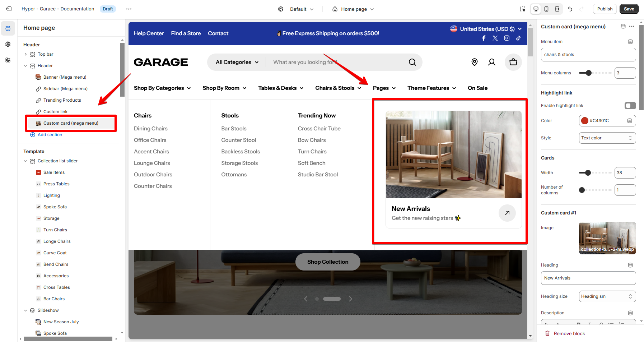Open Theme Features menu
The image size is (644, 342).
click(432, 88)
